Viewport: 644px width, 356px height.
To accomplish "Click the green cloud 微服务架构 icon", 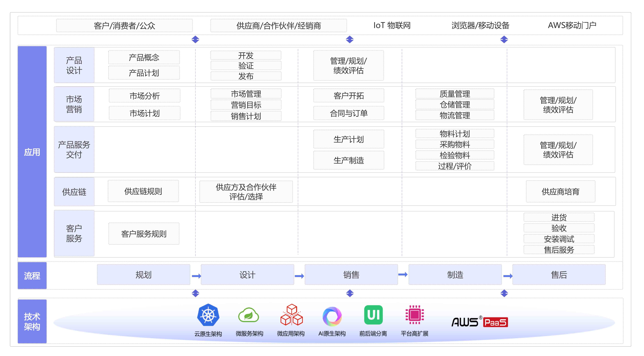I will (x=249, y=315).
